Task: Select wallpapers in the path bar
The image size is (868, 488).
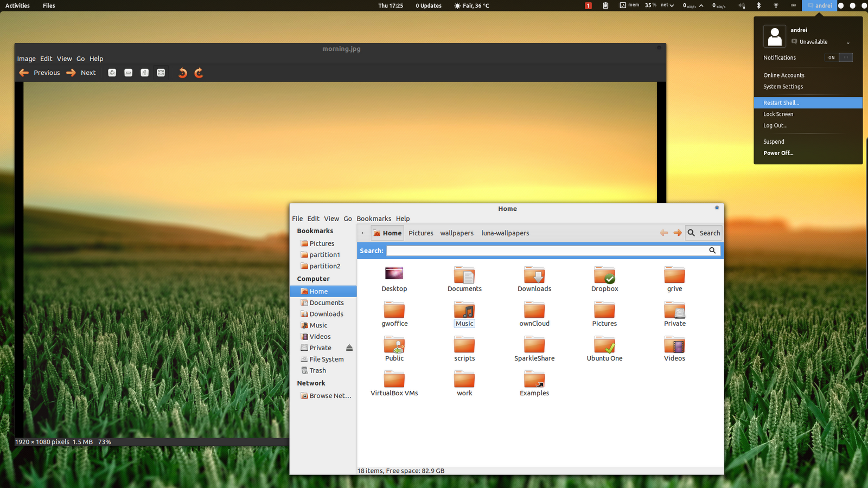Action: (457, 233)
